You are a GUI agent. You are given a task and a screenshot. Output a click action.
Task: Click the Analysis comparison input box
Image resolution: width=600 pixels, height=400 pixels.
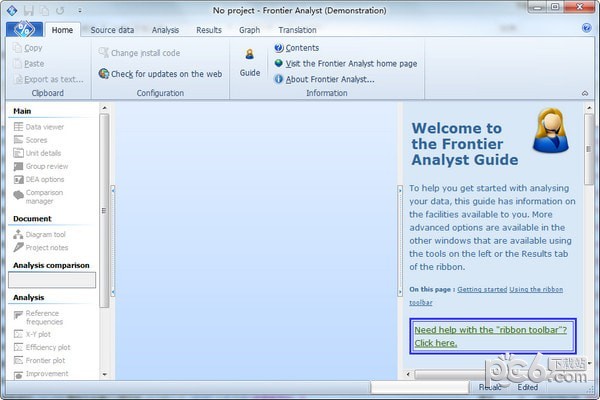pos(52,280)
